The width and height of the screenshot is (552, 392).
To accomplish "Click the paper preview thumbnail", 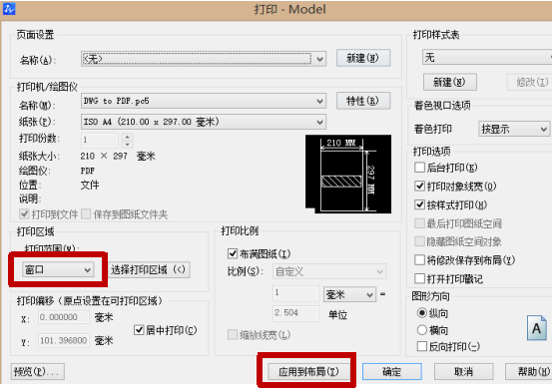I will coord(348,174).
